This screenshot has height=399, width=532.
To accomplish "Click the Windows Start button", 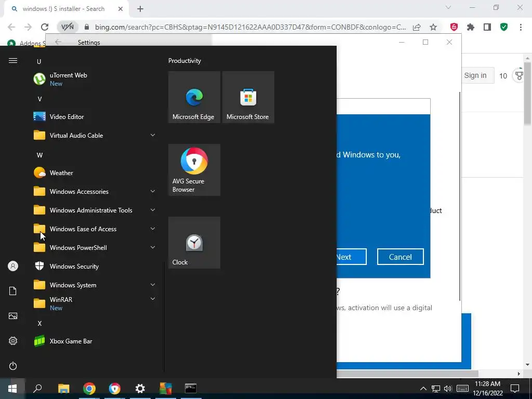I will (x=12, y=389).
